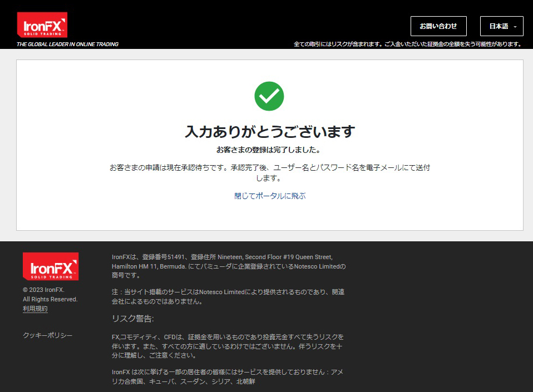Click the FX,コモディティ、CFD risk paragraph

[x=228, y=346]
